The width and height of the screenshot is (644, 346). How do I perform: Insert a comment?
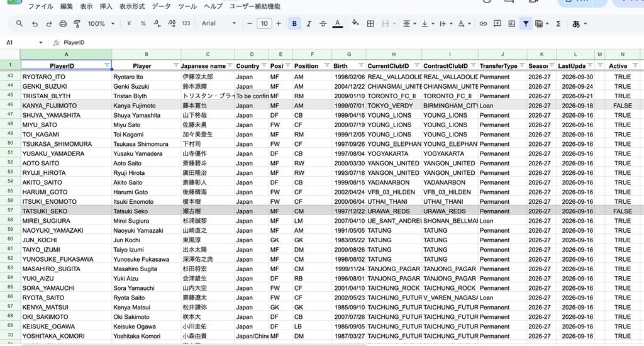pyautogui.click(x=497, y=24)
